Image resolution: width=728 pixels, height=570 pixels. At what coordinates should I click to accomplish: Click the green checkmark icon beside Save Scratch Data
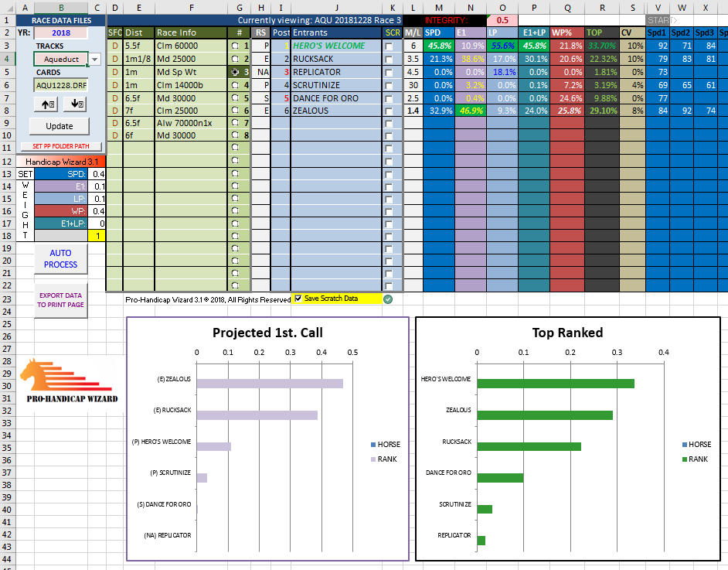coord(388,299)
